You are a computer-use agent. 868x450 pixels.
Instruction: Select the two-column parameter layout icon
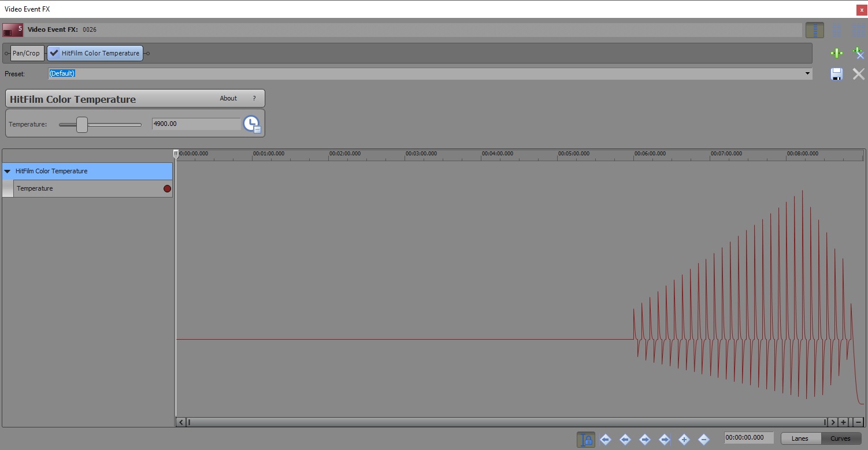pos(836,30)
